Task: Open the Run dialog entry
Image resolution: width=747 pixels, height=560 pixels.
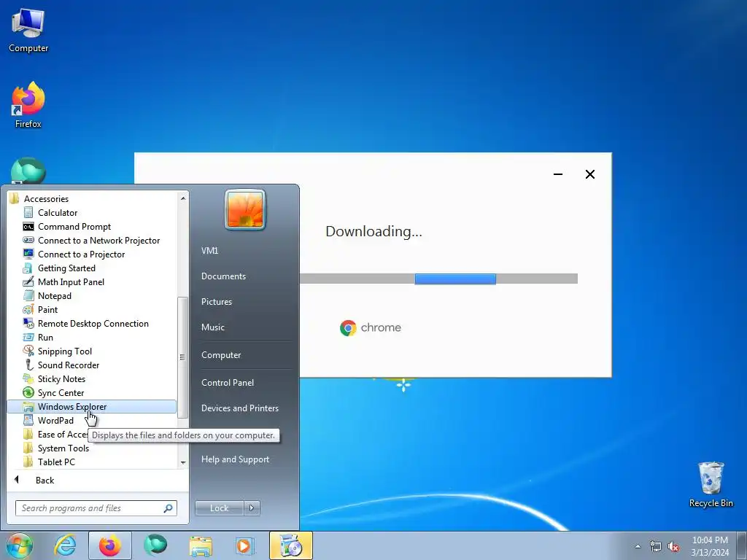Action: [x=45, y=337]
